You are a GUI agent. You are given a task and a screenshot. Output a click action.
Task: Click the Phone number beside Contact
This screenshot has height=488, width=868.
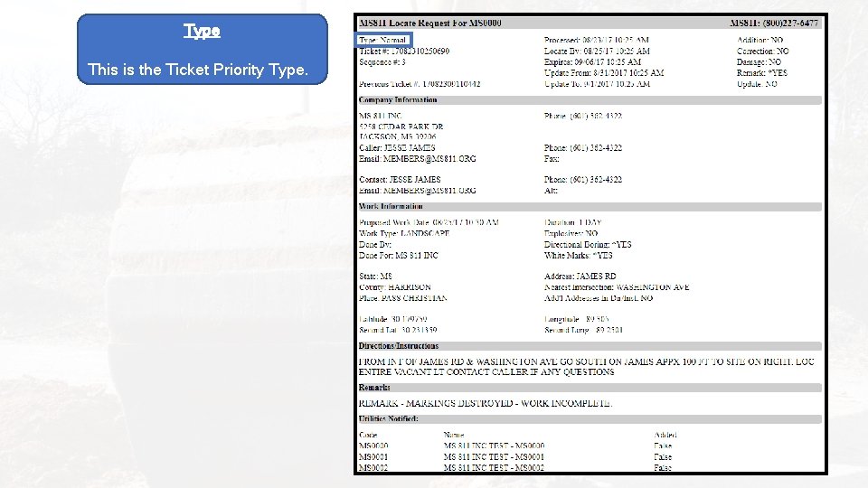click(583, 180)
